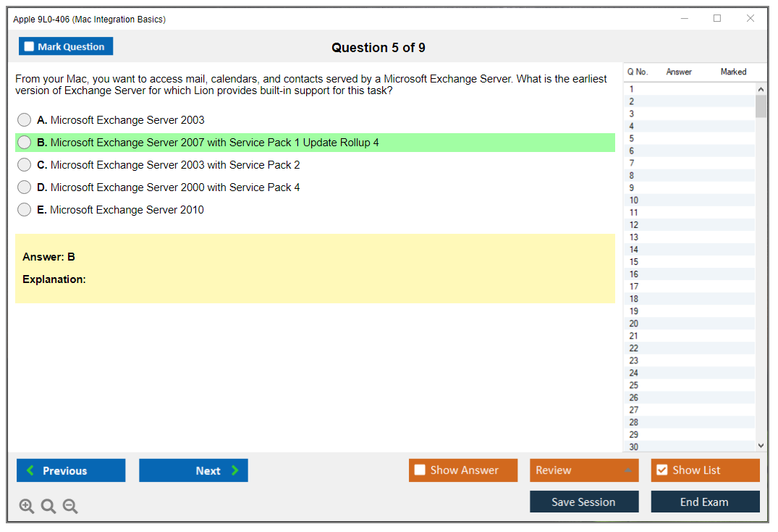Select question 10 in the question list
The image size is (778, 532).
click(x=634, y=200)
